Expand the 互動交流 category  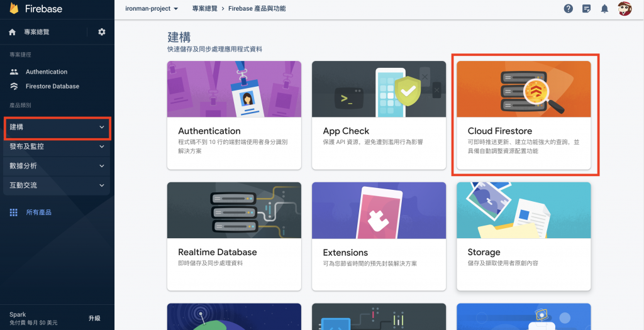tap(57, 185)
